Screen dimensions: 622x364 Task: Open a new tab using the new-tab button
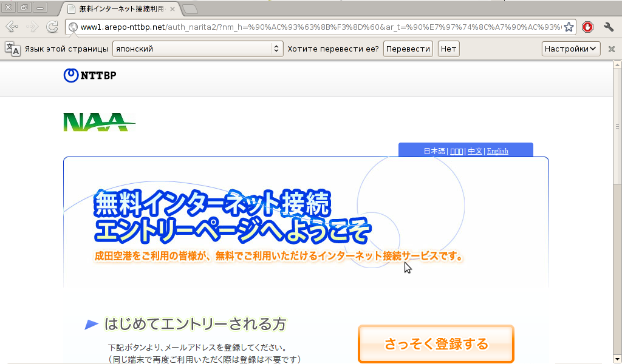(190, 9)
